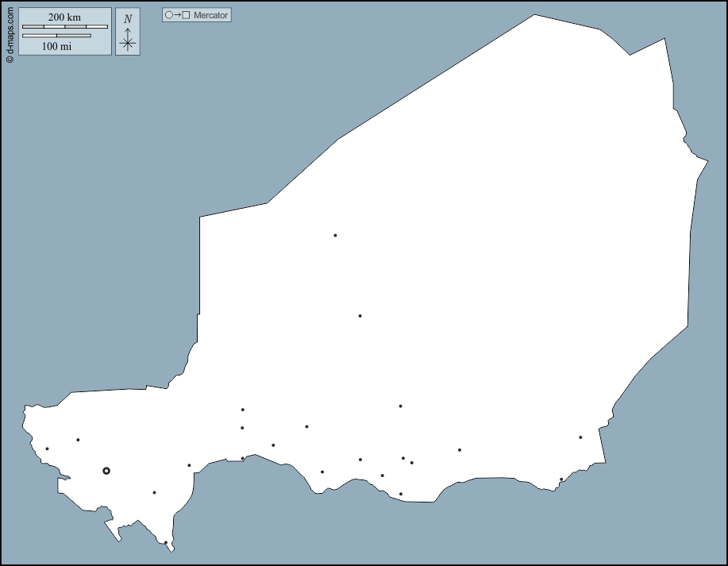Image resolution: width=728 pixels, height=566 pixels.
Task: Click the city dot directly southeast of the capital
Action: click(x=154, y=492)
